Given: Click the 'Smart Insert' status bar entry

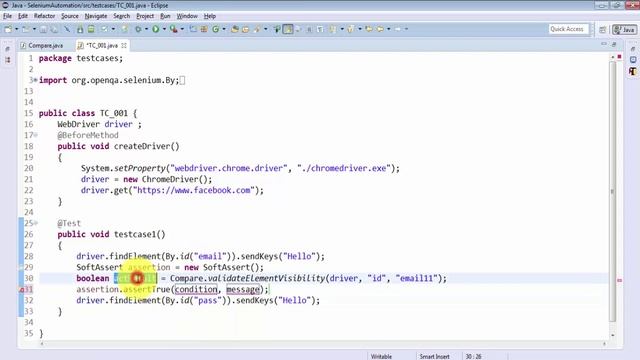Looking at the screenshot, I should click(434, 356).
